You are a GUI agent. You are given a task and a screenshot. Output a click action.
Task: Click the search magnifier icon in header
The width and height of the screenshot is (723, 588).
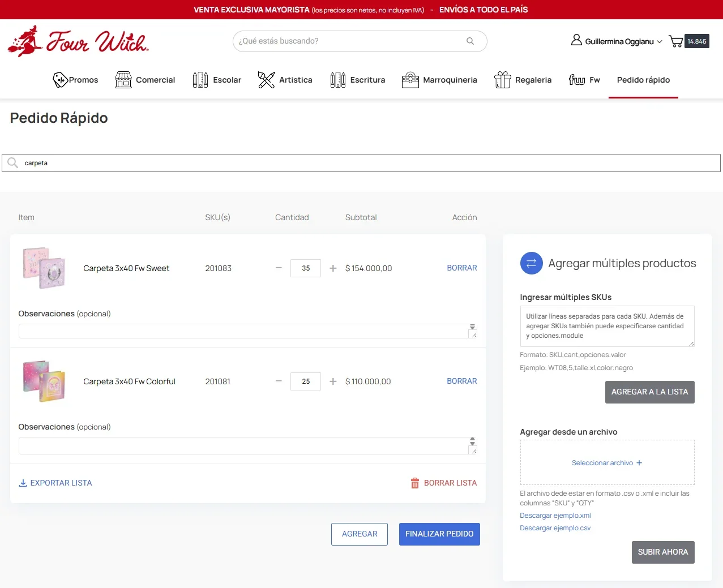coord(470,41)
